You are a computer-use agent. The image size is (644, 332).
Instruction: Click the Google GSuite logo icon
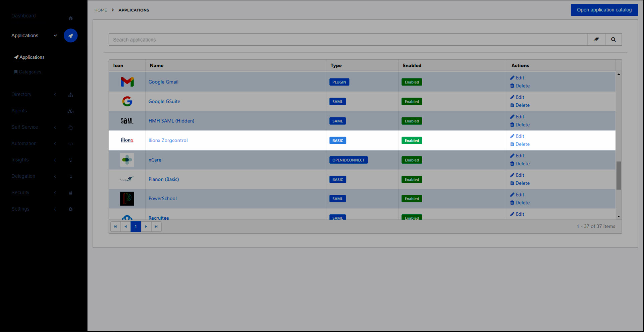pos(127,101)
